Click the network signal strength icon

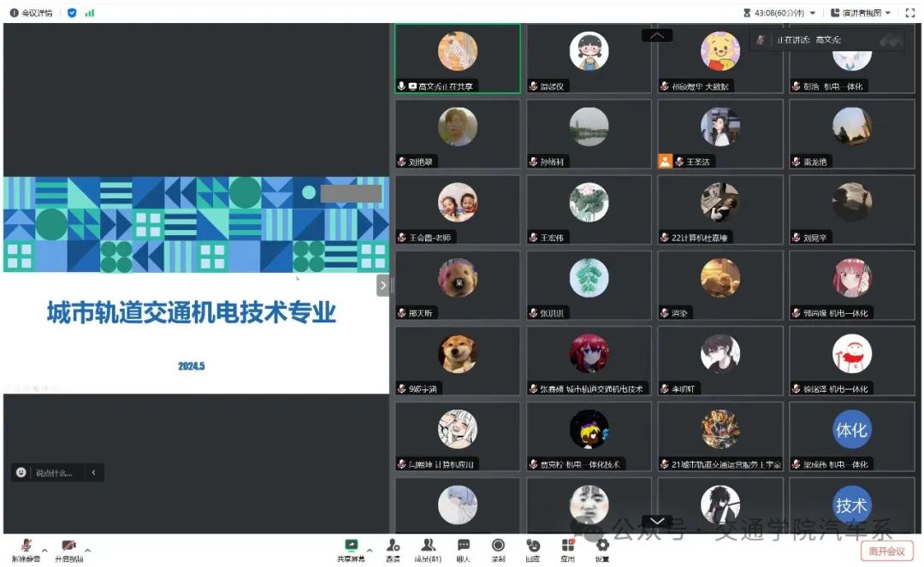(x=90, y=13)
